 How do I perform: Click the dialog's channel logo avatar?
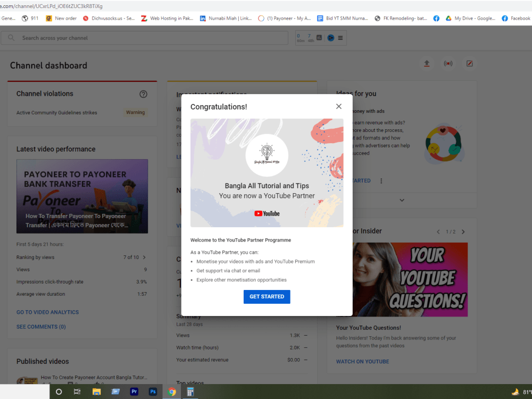pos(267,155)
